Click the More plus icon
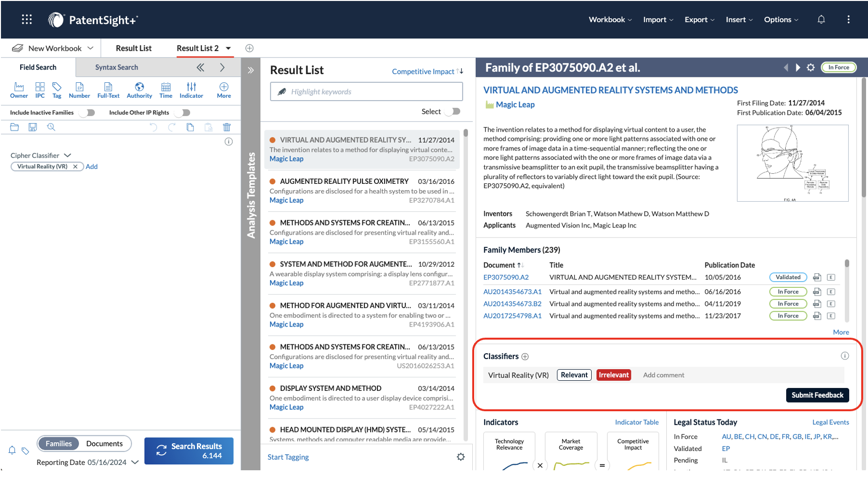Image resolution: width=868 pixels, height=478 pixels. 224,87
